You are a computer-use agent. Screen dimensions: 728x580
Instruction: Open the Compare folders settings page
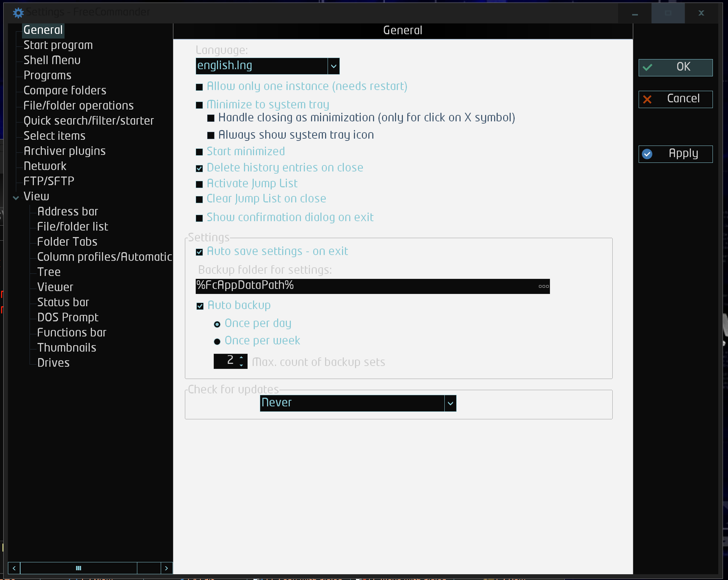[65, 90]
